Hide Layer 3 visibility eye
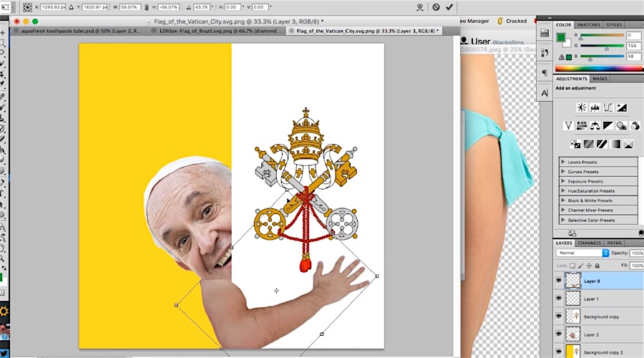Viewport: 644px width, 358px height. [x=559, y=281]
